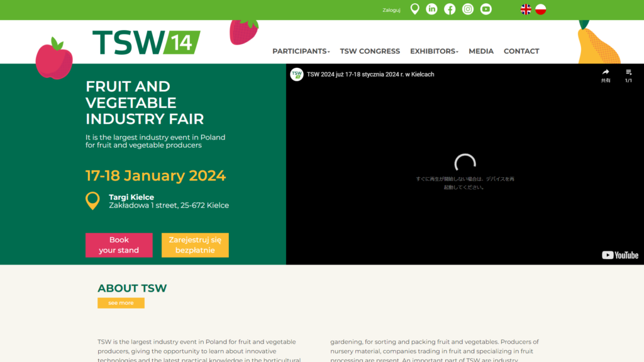
Task: Click the About TSW heading
Action: 132,288
